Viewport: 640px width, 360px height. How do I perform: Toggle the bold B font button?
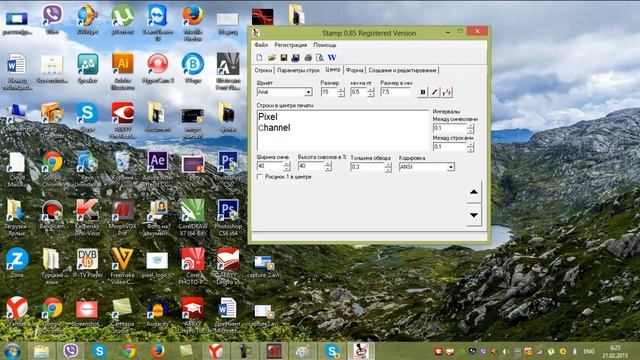pyautogui.click(x=423, y=92)
